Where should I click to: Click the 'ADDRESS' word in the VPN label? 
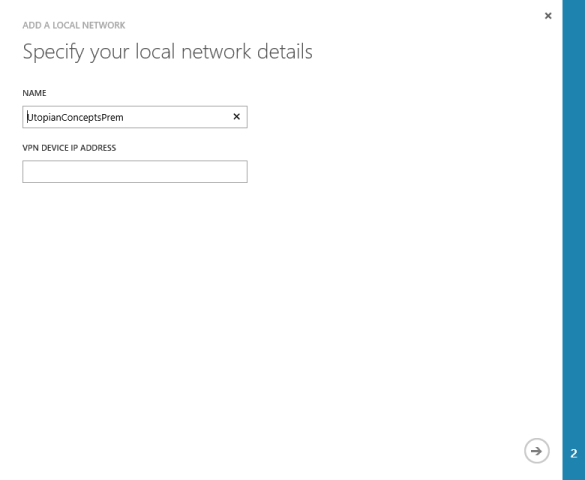coord(98,148)
